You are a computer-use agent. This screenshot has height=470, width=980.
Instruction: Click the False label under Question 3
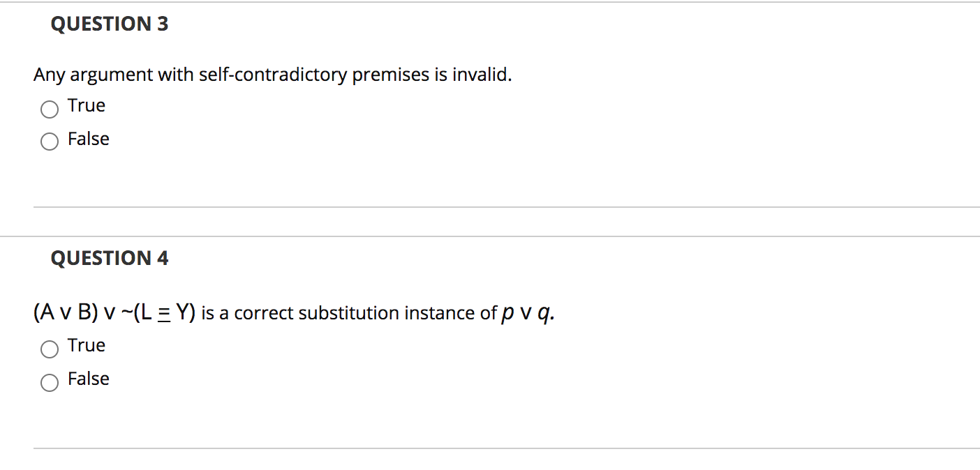tap(88, 139)
